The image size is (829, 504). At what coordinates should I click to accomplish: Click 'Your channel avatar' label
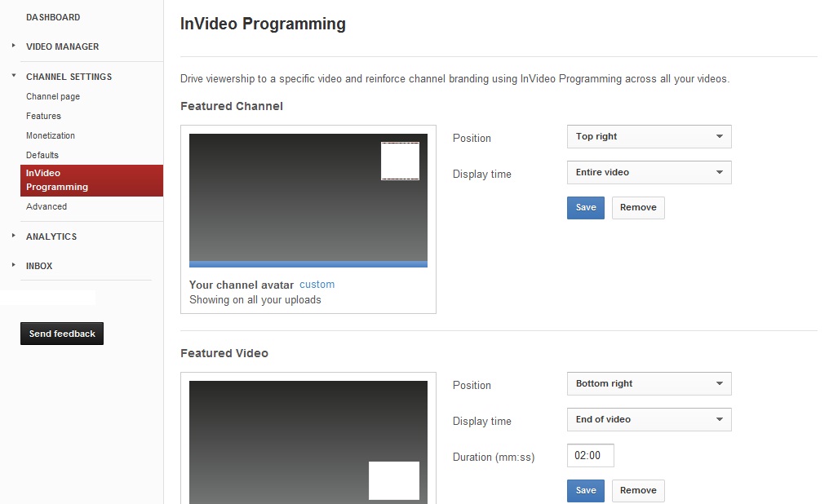(x=241, y=285)
